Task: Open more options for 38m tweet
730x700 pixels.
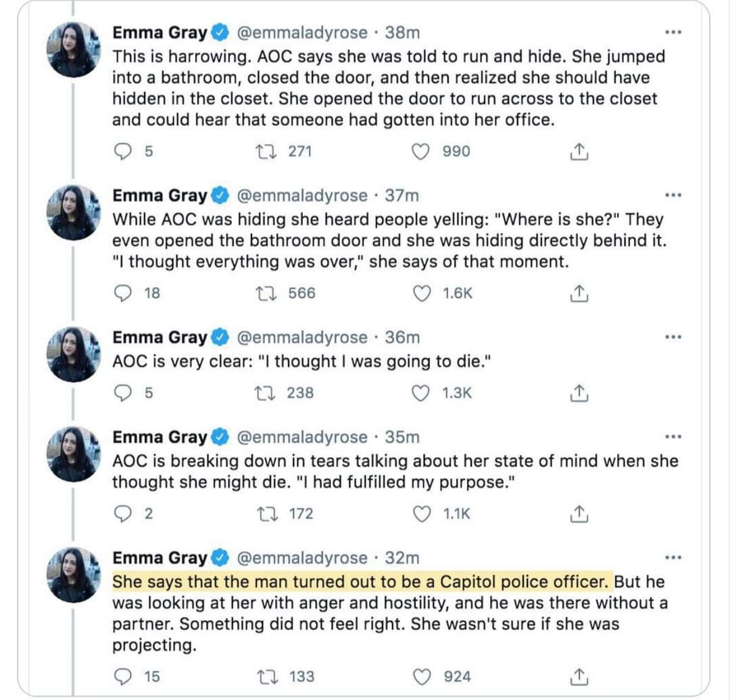Action: [x=672, y=32]
